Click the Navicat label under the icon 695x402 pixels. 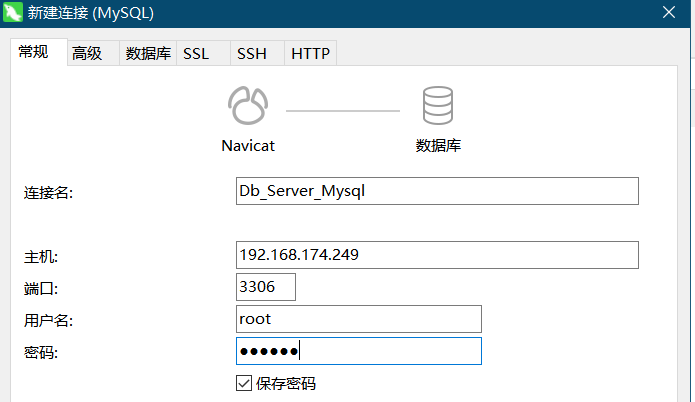point(248,146)
